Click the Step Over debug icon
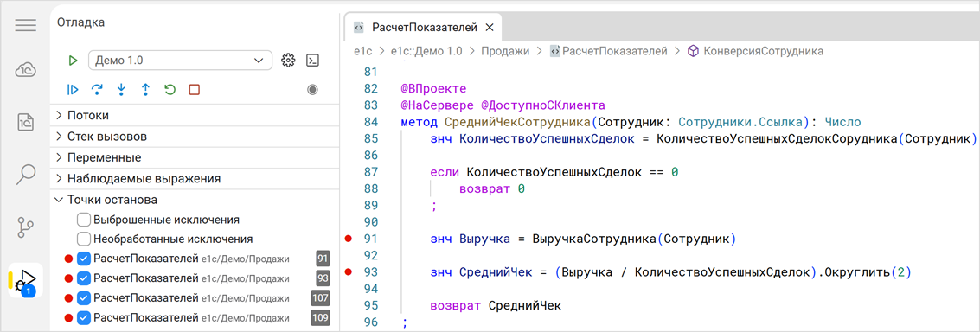The height and width of the screenshot is (332, 980). [97, 89]
